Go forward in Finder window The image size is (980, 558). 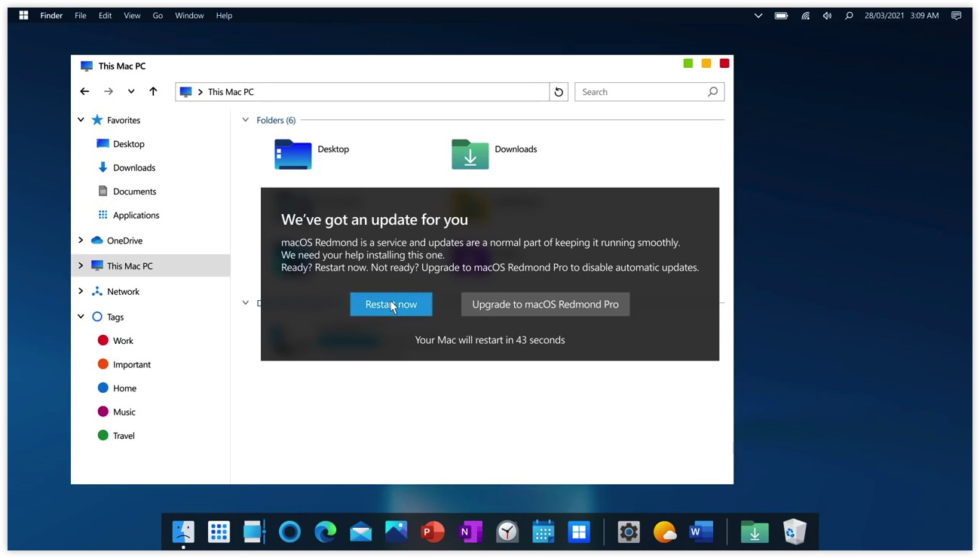[109, 92]
